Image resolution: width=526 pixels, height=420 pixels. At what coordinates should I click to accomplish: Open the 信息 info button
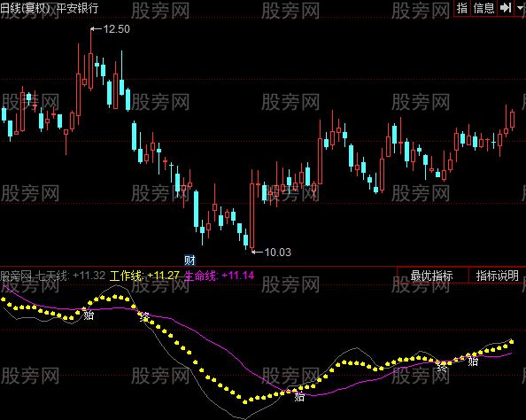(483, 8)
